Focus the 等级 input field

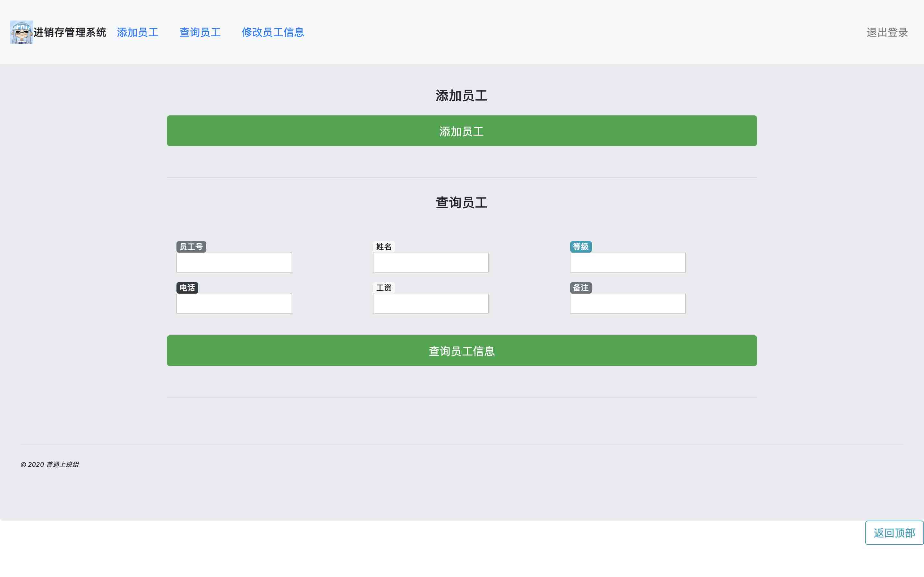pos(627,263)
